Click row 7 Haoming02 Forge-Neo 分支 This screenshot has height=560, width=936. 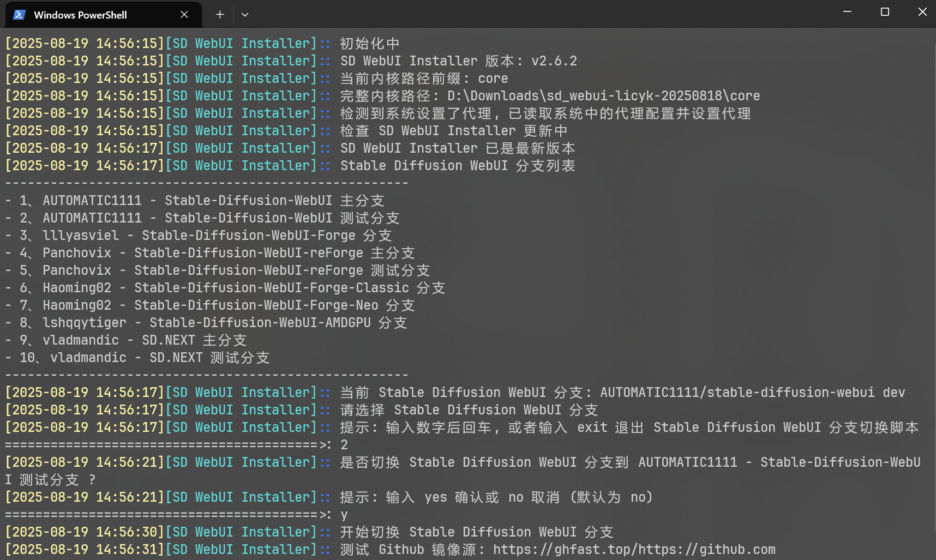[210, 305]
